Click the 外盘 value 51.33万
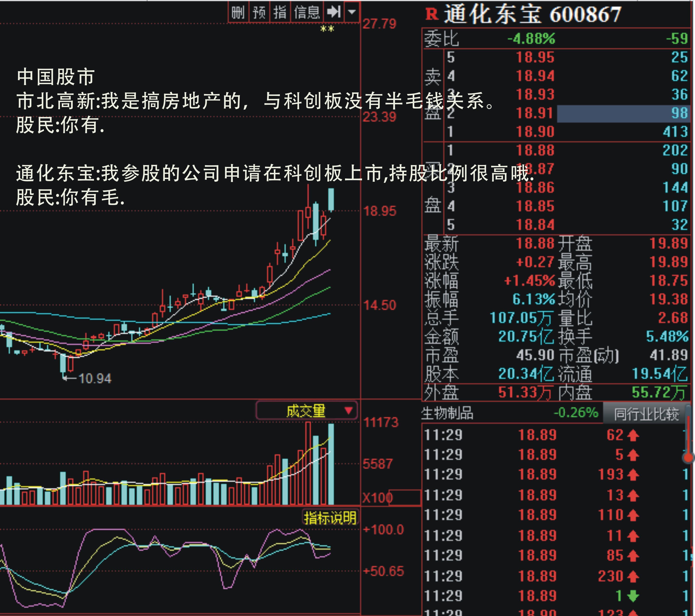The height and width of the screenshot is (616, 695). [x=525, y=393]
